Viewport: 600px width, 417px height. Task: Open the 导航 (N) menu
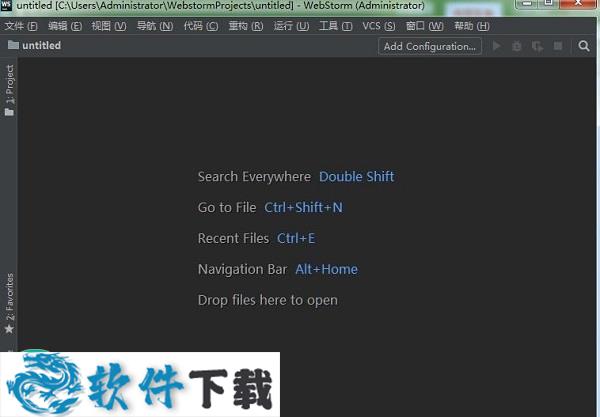(155, 26)
